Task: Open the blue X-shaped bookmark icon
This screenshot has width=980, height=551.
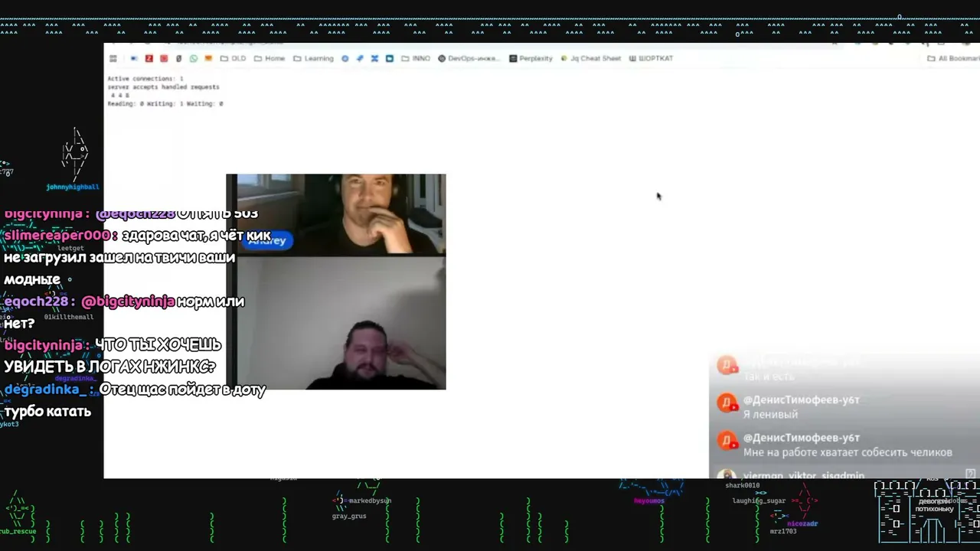Action: [374, 59]
